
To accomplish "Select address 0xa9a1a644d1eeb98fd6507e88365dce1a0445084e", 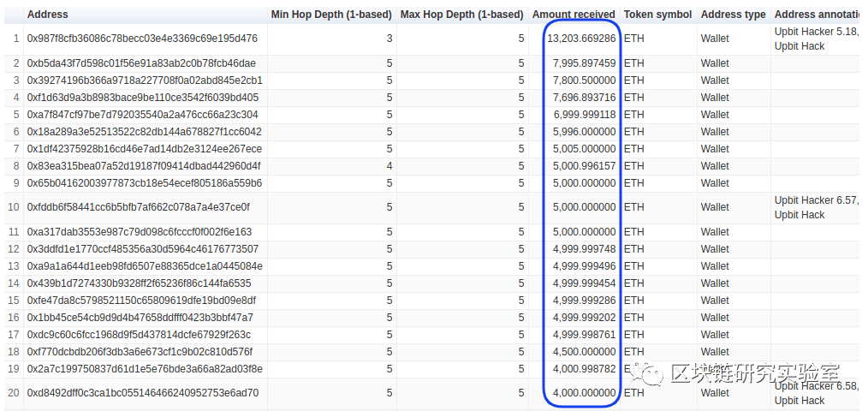I will pos(145,266).
